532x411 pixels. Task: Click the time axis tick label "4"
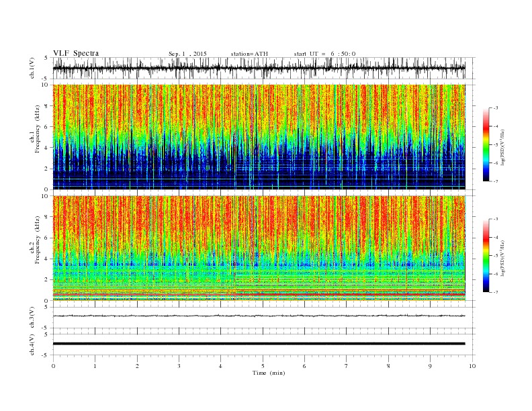point(220,366)
